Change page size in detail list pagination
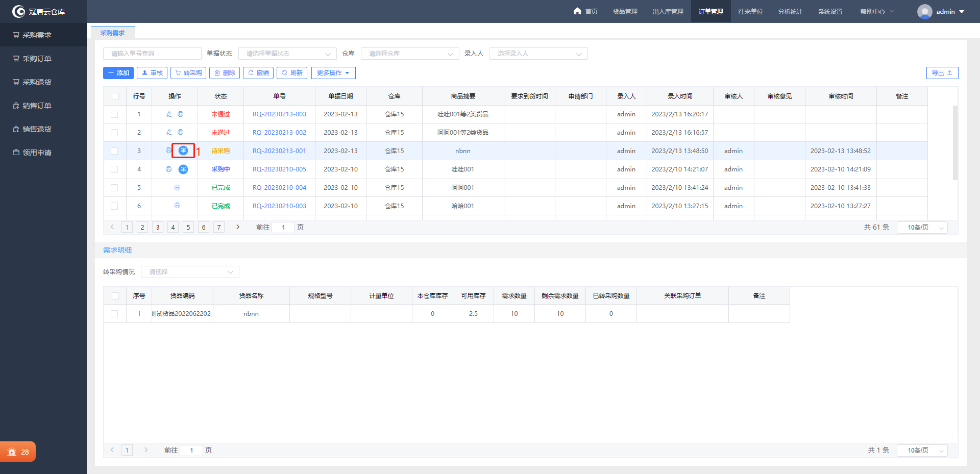Viewport: 980px width, 474px height. (x=923, y=451)
